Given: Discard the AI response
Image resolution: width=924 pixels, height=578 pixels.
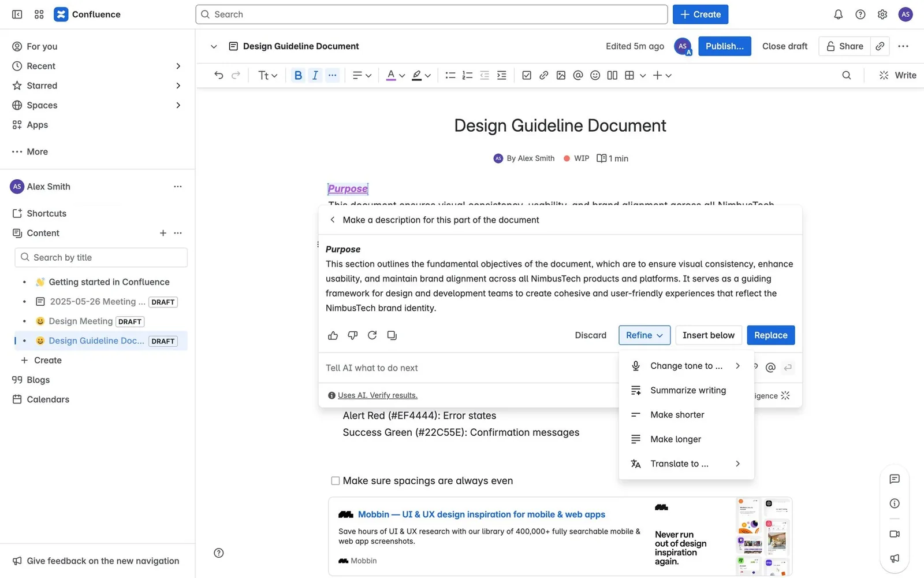Looking at the screenshot, I should point(591,335).
